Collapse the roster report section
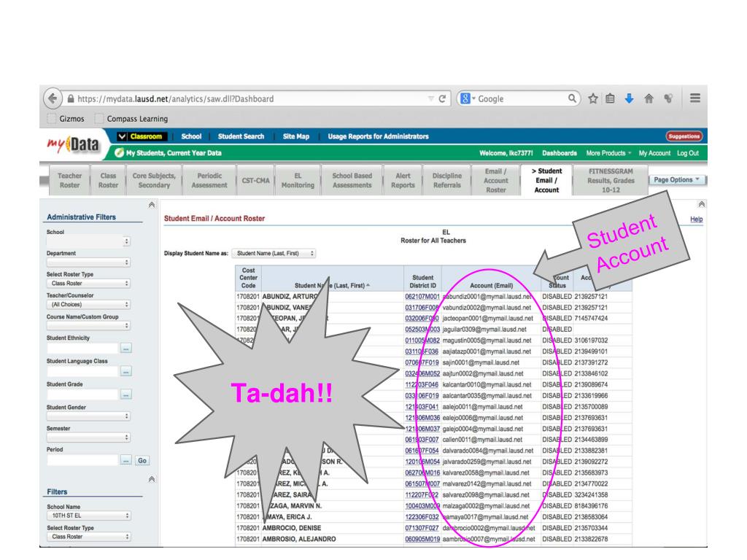 [x=701, y=204]
